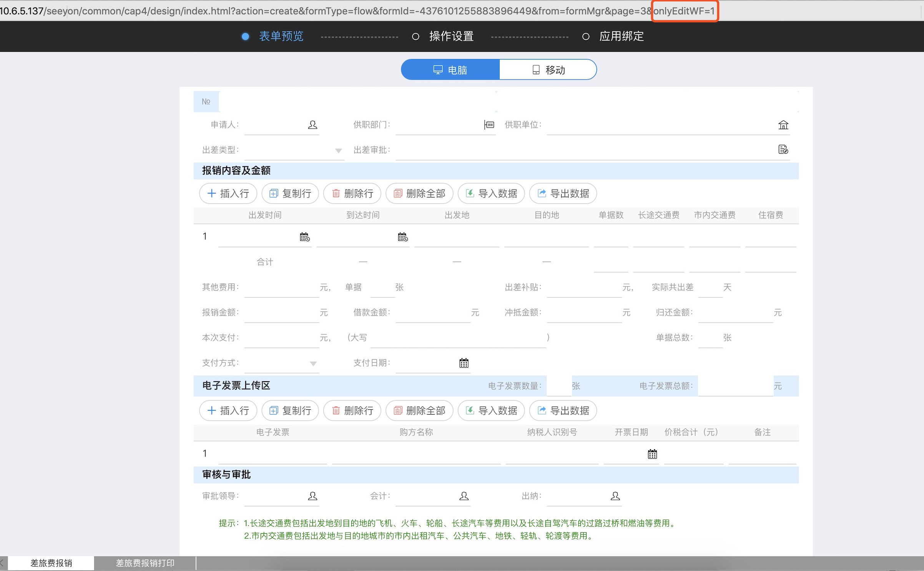Switch preview to 电脑 mode

[450, 70]
